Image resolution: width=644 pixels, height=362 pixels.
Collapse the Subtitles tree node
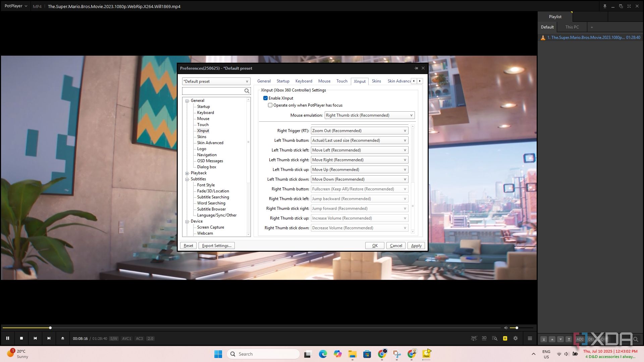pyautogui.click(x=187, y=179)
